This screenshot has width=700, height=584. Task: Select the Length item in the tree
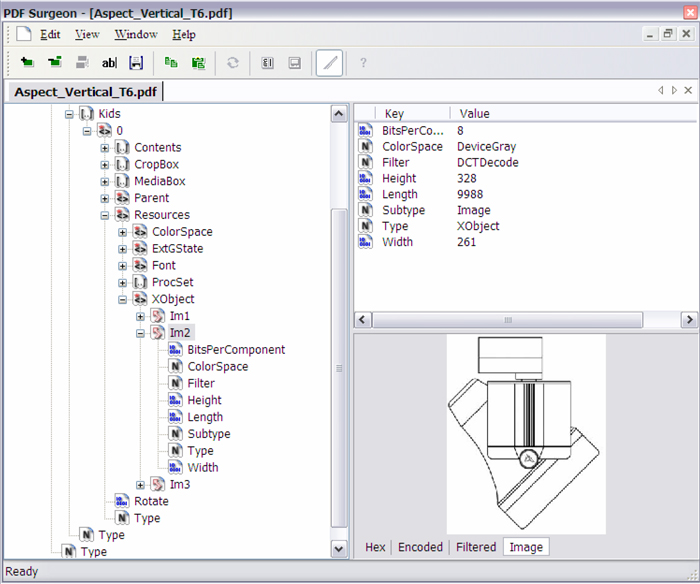click(205, 417)
